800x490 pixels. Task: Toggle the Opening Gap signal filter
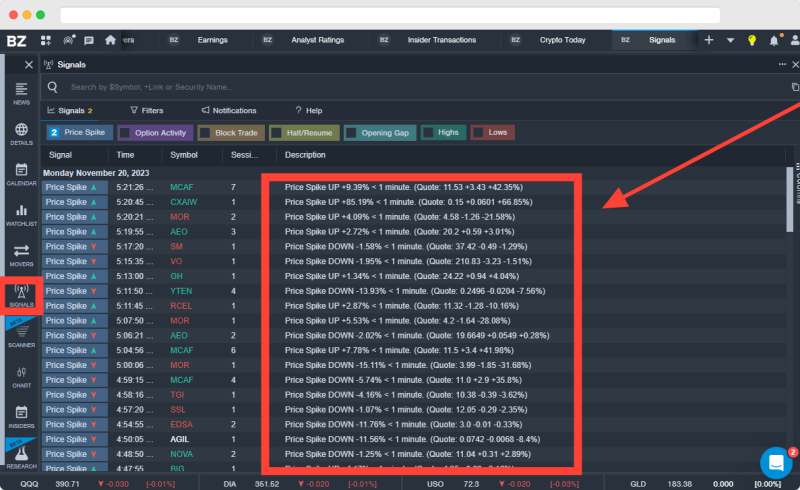(x=380, y=133)
